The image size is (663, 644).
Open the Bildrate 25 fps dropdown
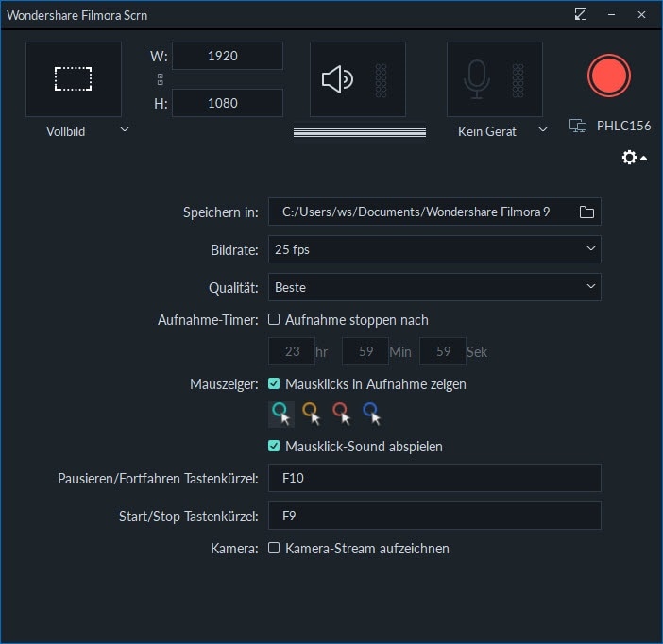tap(434, 249)
